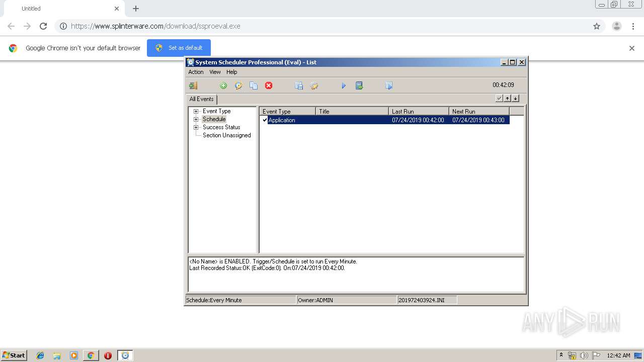The image size is (644, 362).
Task: Toggle the Application event enabled checkmark
Action: [x=265, y=120]
